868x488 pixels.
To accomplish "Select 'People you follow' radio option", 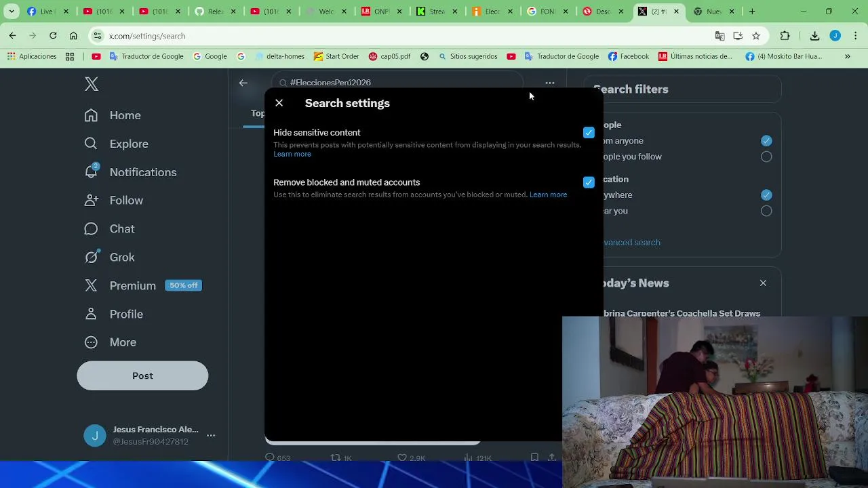I will pyautogui.click(x=766, y=157).
